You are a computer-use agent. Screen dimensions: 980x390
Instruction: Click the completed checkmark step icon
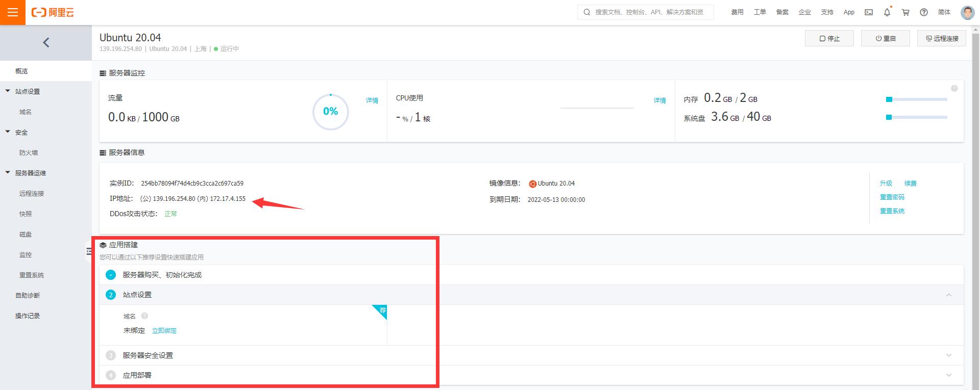111,275
